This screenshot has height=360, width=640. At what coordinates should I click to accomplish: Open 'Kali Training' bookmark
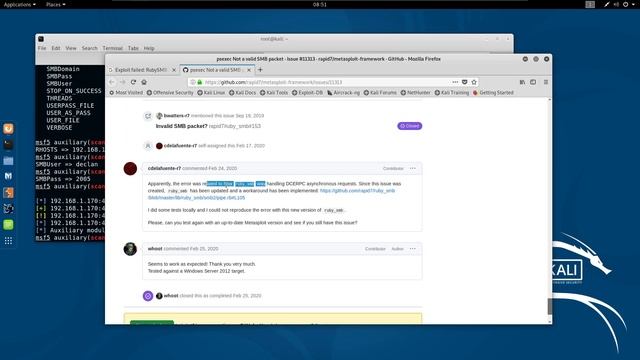(452, 93)
